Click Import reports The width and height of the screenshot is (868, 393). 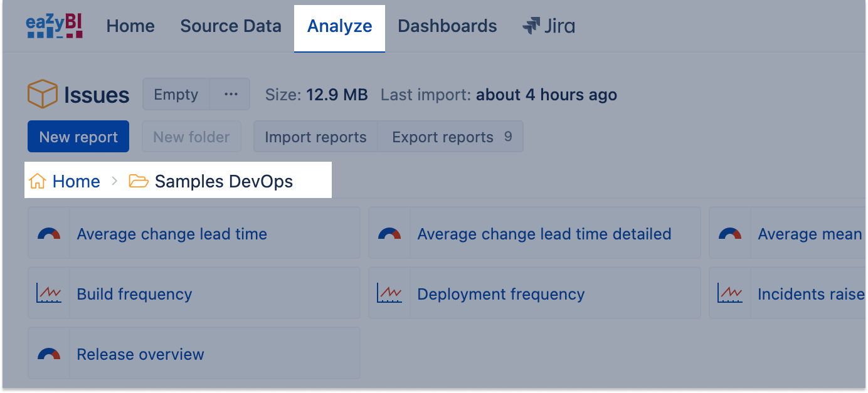315,136
